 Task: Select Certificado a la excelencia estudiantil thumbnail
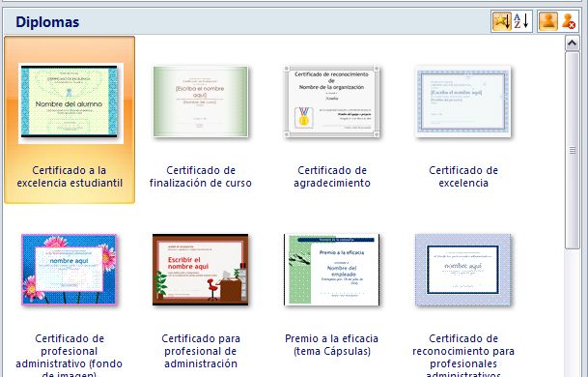(x=70, y=103)
